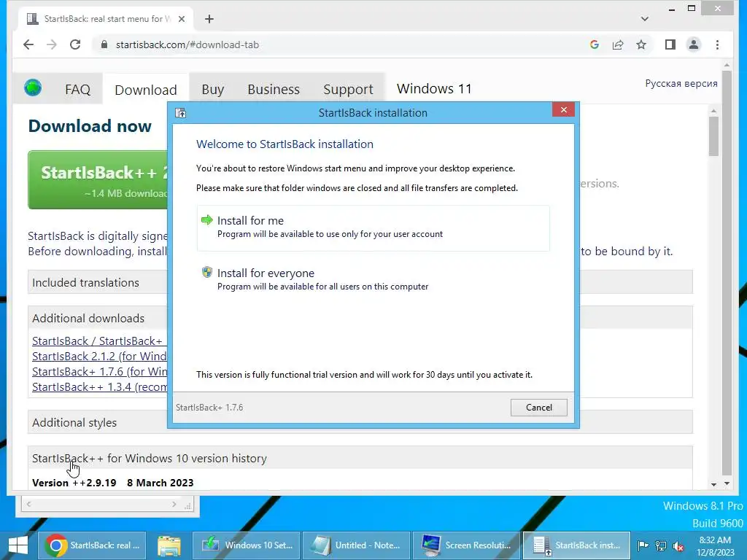Viewport: 747px width, 560px height.
Task: Switch to StartIsBack installer taskbar item
Action: (x=576, y=545)
